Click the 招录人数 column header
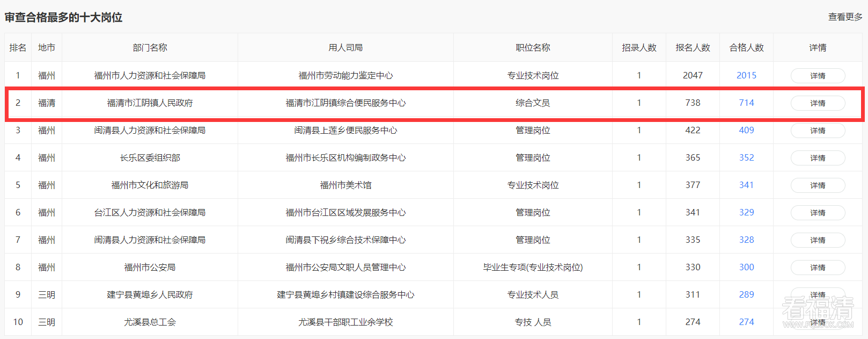The image size is (868, 339). [x=639, y=47]
